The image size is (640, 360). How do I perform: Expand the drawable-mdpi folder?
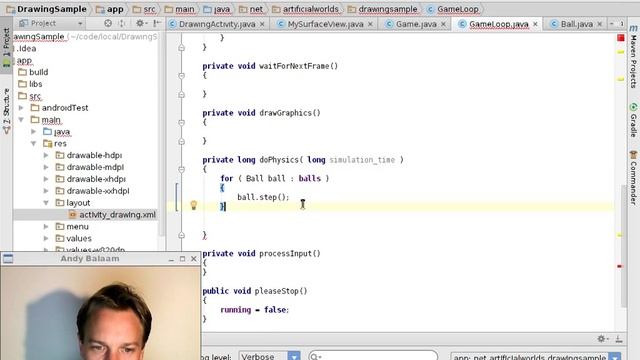click(x=46, y=167)
